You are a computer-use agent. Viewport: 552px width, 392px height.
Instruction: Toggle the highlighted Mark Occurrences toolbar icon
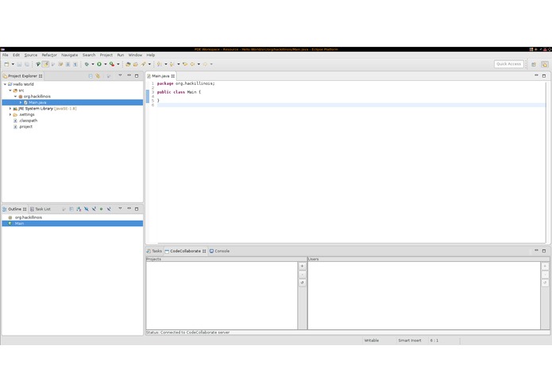tap(45, 64)
